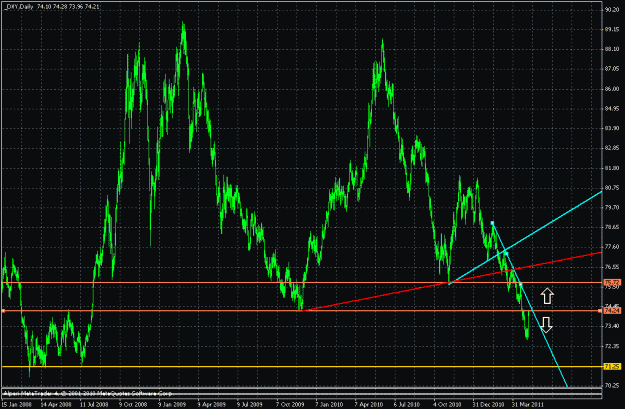Screen dimensions: 625x409
Task: Click the 84.95 price axis label
Action: 612,108
